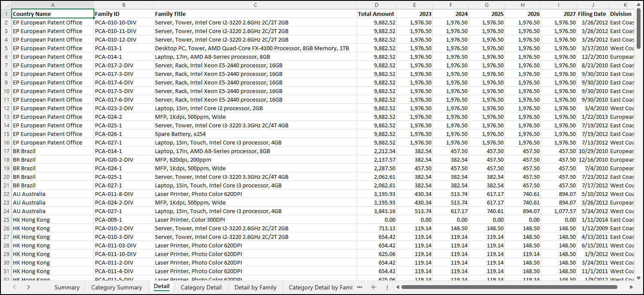Click the previous sheet navigation arrow
Image resolution: width=644 pixels, height=295 pixels.
[15, 287]
